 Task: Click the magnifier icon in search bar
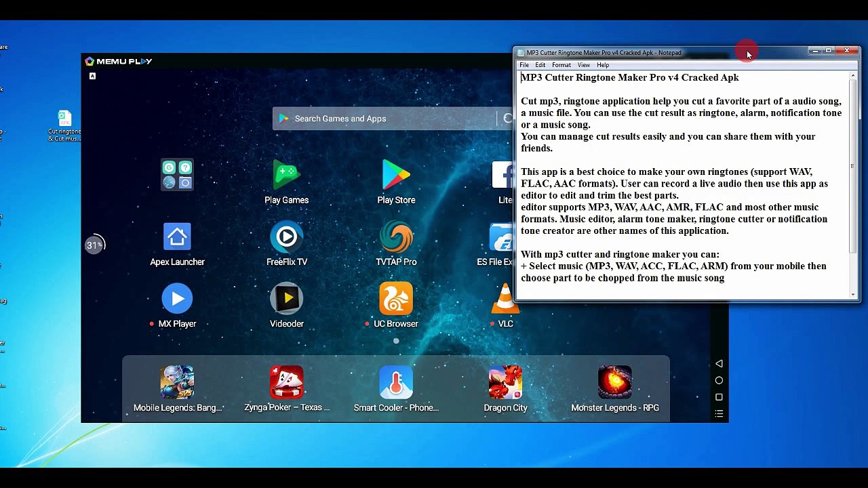point(507,119)
